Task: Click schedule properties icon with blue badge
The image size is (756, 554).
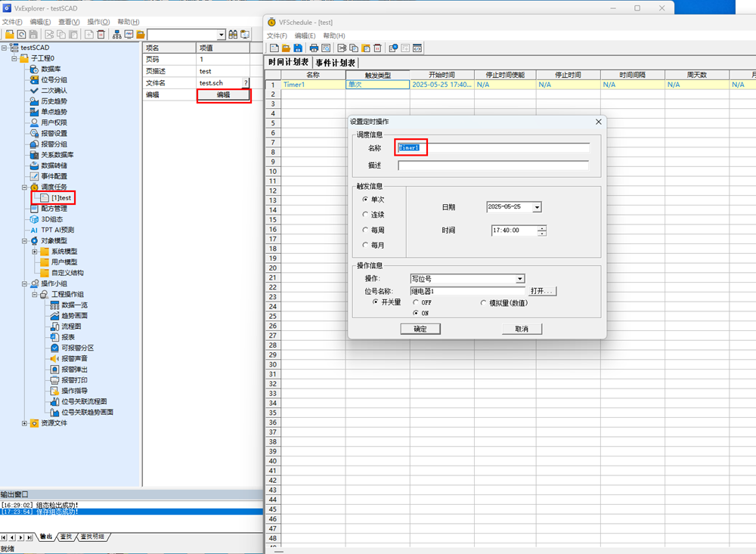Action: coord(393,48)
